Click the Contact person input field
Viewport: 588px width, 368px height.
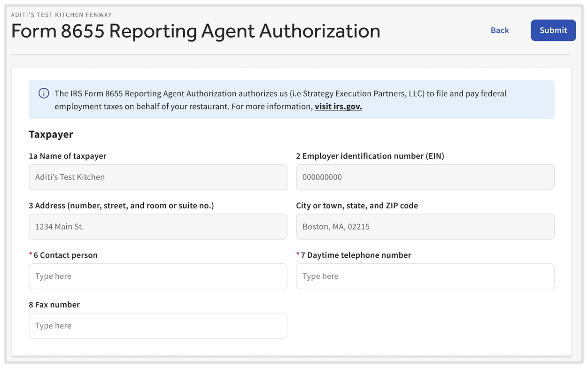click(158, 276)
